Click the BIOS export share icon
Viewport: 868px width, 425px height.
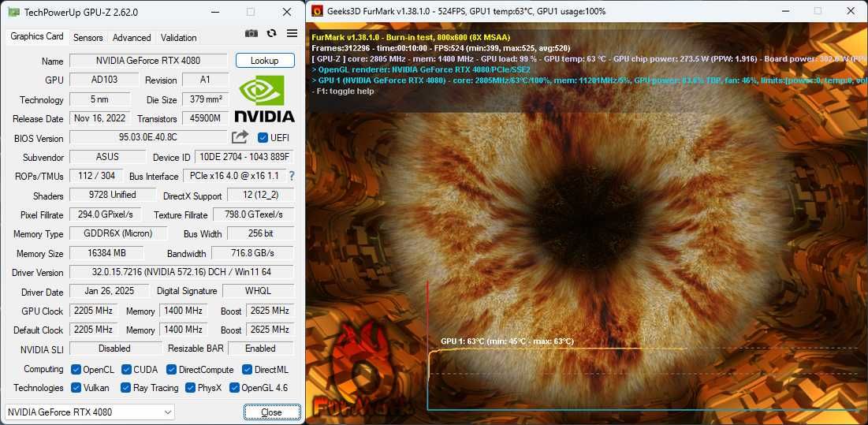tap(240, 136)
